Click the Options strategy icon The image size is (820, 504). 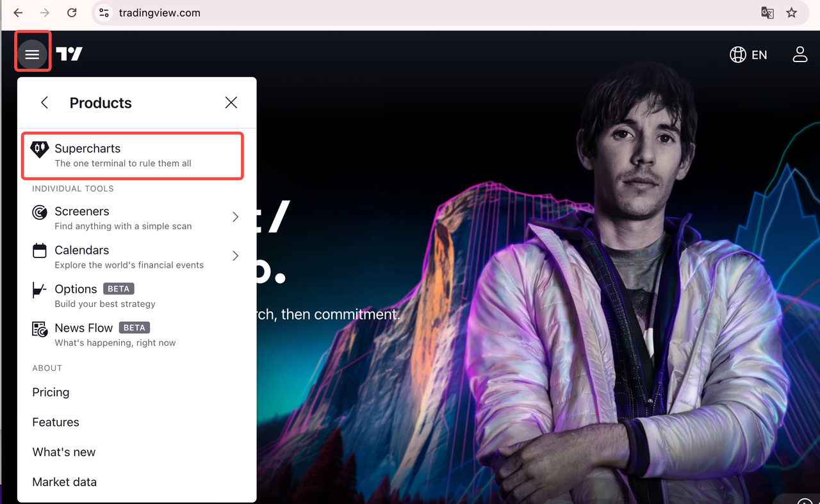(40, 290)
